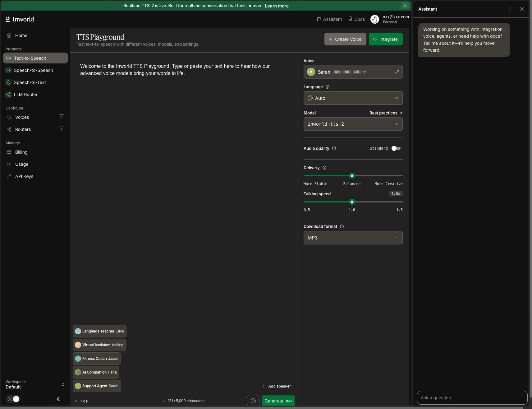This screenshot has width=532, height=409.
Task: Open API Keys
Action: 35,176
